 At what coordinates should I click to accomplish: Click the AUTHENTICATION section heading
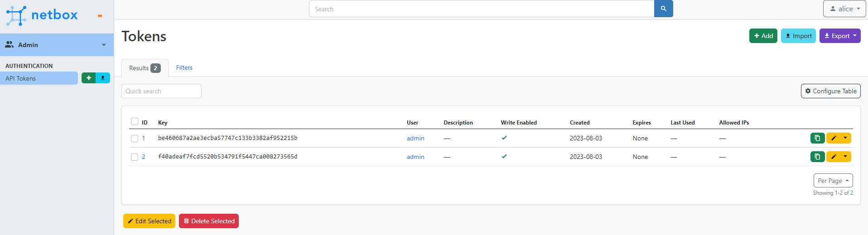tap(29, 66)
